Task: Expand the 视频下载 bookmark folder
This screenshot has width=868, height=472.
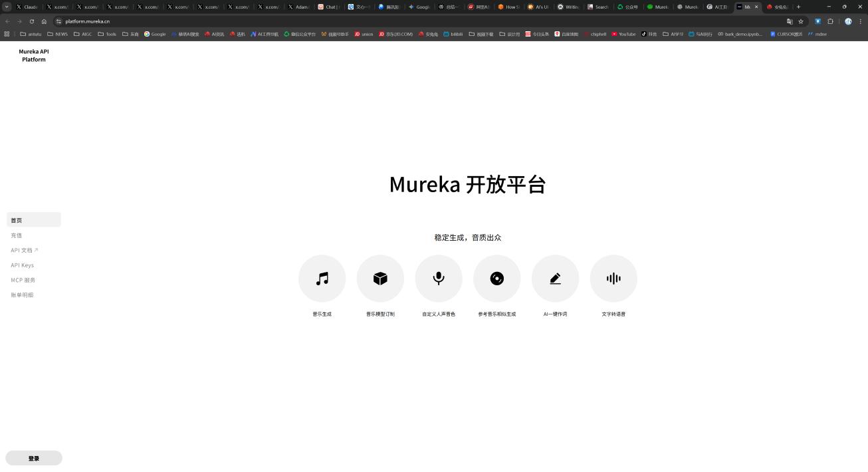Action: click(x=481, y=34)
